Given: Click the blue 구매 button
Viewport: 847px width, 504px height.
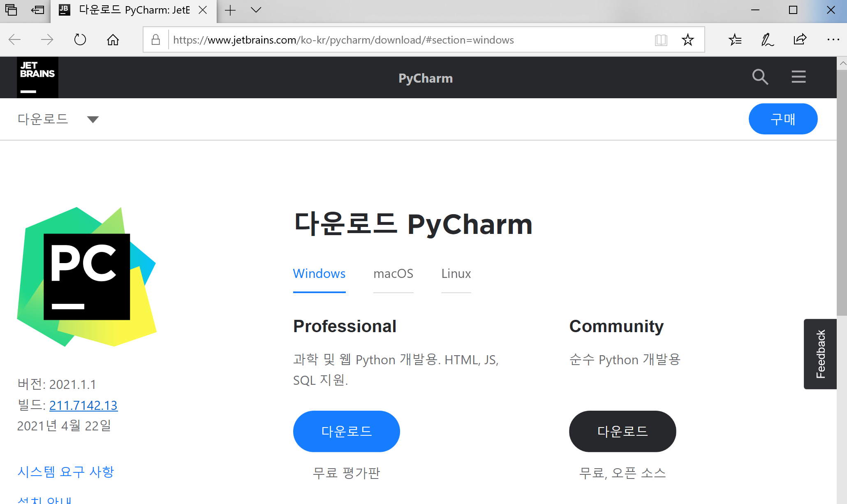Looking at the screenshot, I should click(783, 119).
